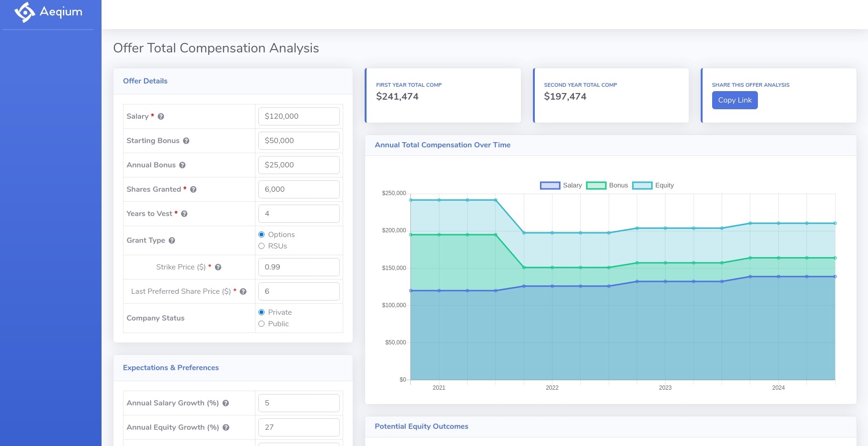The height and width of the screenshot is (446, 868).
Task: Toggle Bonus series in chart legend
Action: coord(607,186)
